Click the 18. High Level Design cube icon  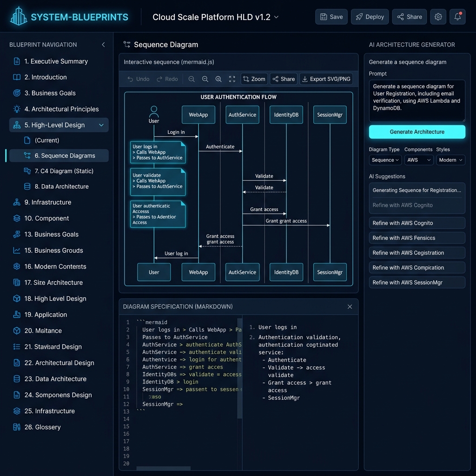tap(17, 299)
